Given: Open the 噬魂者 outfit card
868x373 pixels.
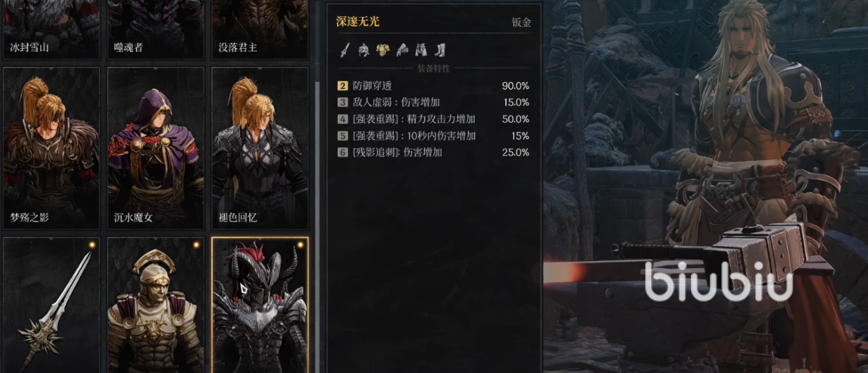Looking at the screenshot, I should tap(155, 29).
